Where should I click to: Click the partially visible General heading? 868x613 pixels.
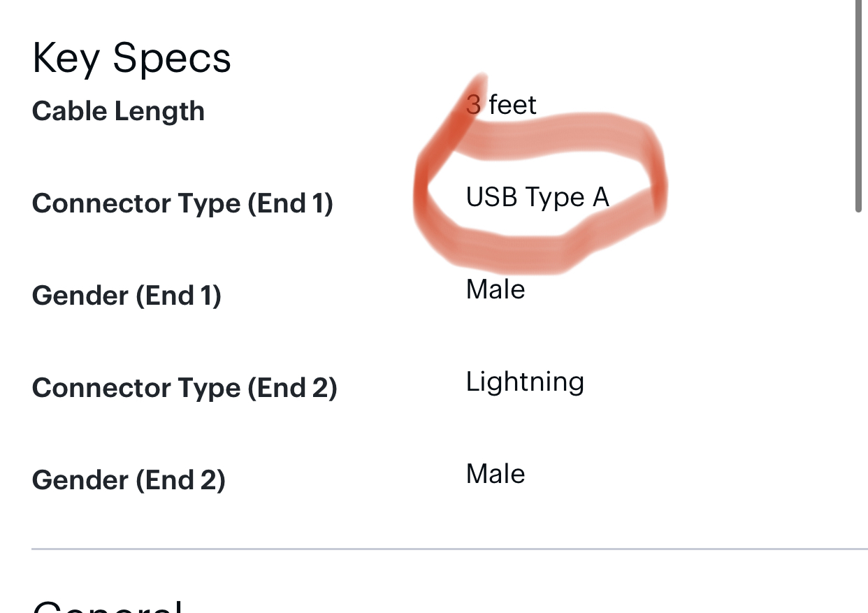click(107, 605)
